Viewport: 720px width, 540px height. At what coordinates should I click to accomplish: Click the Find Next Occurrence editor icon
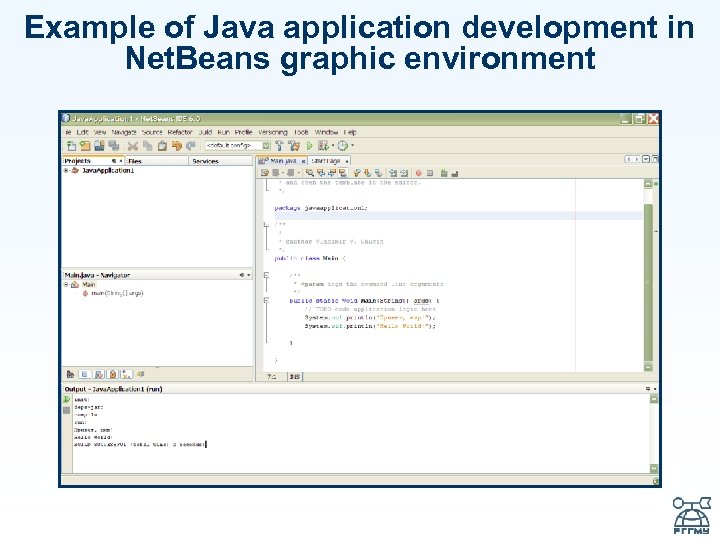point(332,173)
